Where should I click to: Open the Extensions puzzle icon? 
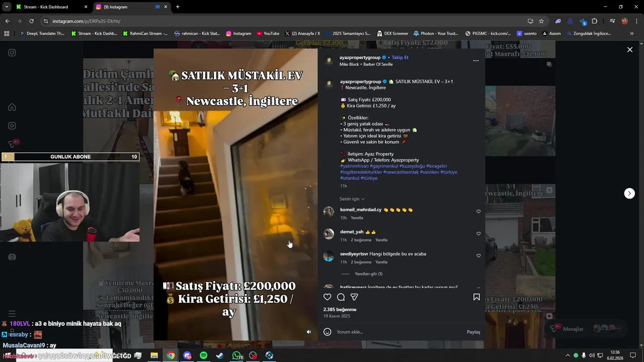tap(595, 21)
